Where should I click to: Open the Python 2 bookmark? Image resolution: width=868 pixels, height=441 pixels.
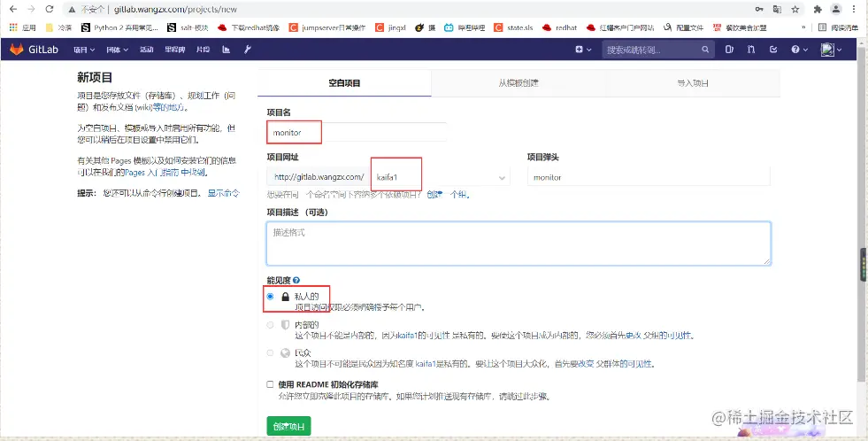point(119,27)
